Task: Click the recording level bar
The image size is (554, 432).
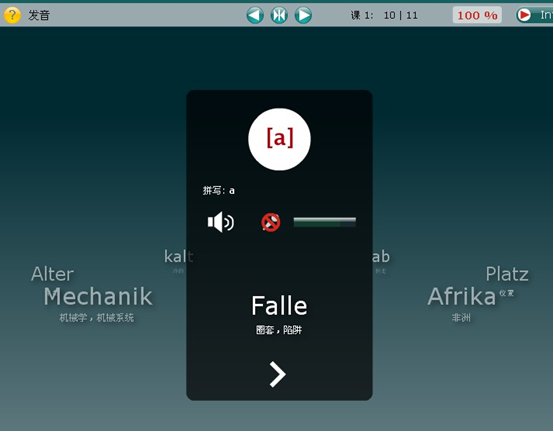Action: coord(325,223)
